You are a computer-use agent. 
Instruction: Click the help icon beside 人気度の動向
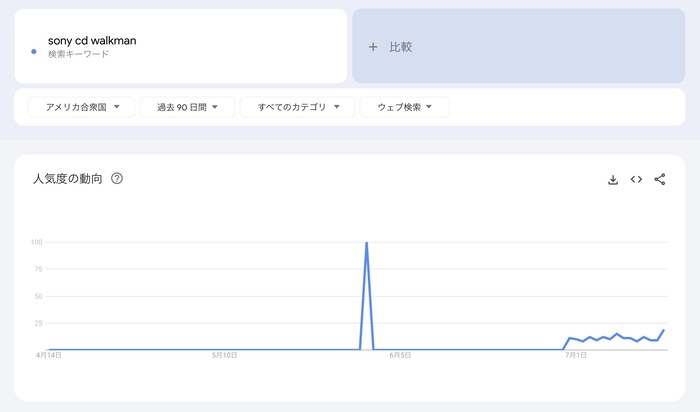pos(117,179)
